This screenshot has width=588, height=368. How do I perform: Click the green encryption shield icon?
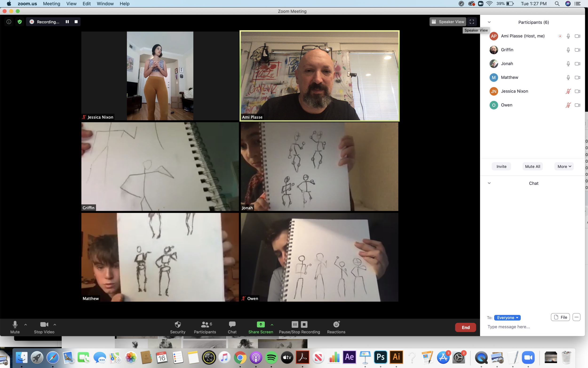(20, 22)
